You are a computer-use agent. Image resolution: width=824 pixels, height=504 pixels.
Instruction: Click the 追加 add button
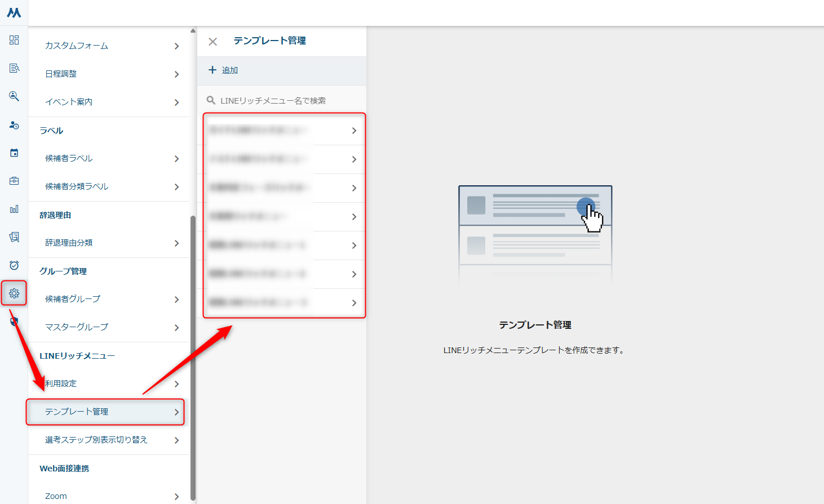click(x=224, y=70)
